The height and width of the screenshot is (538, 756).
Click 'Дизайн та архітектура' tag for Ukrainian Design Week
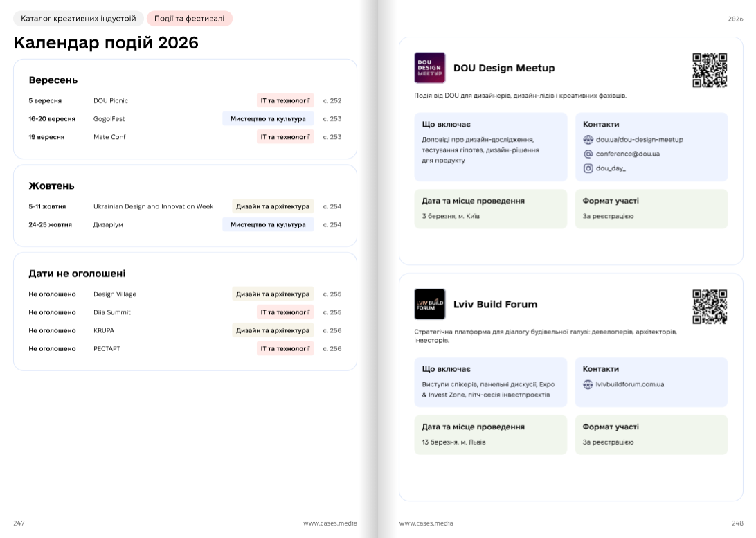point(273,206)
